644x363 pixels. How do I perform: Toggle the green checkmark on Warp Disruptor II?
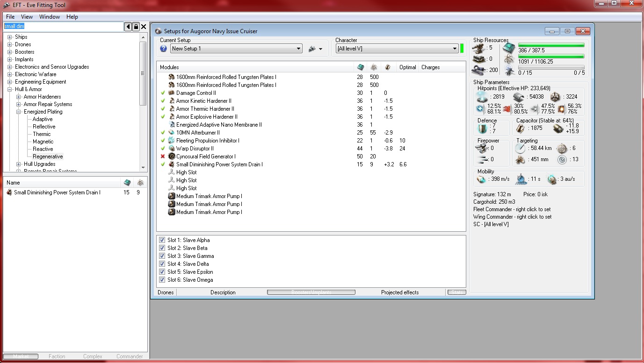coord(163,149)
